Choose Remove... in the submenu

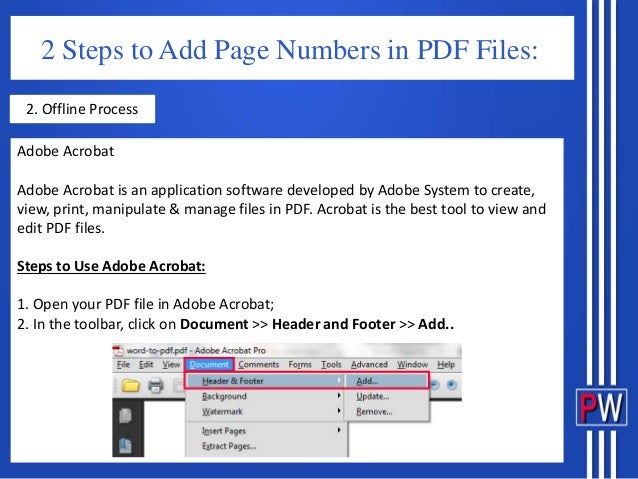click(387, 411)
